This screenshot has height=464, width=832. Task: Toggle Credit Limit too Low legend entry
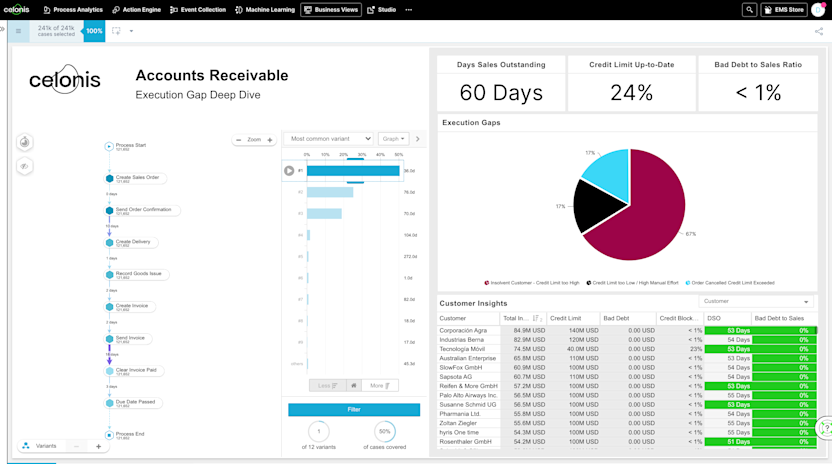tap(632, 283)
